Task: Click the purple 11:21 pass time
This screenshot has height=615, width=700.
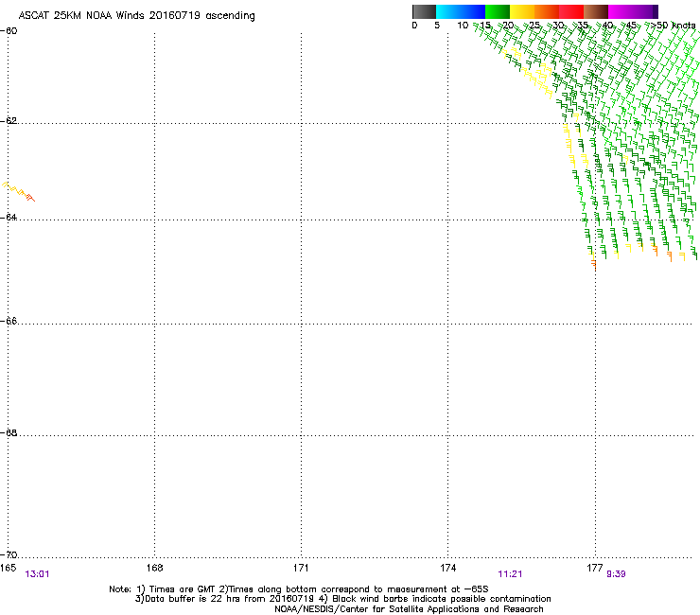Action: coord(510,574)
